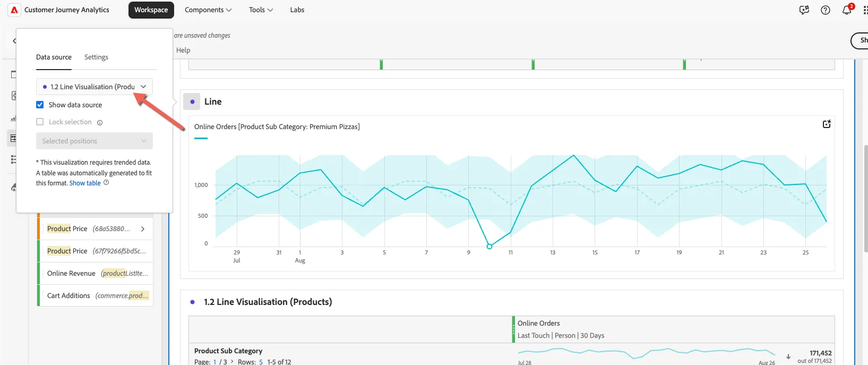The width and height of the screenshot is (868, 365).
Task: Select Product Price (67f79266f5bd5c...) component
Action: click(96, 251)
